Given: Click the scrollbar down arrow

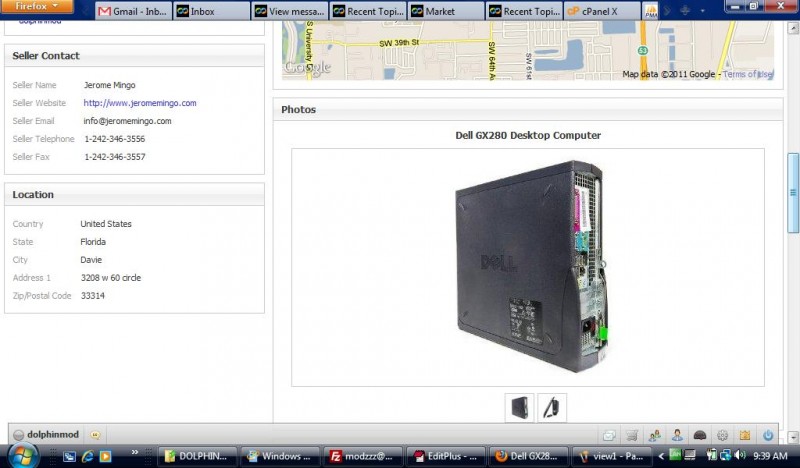Looking at the screenshot, I should click(793, 437).
